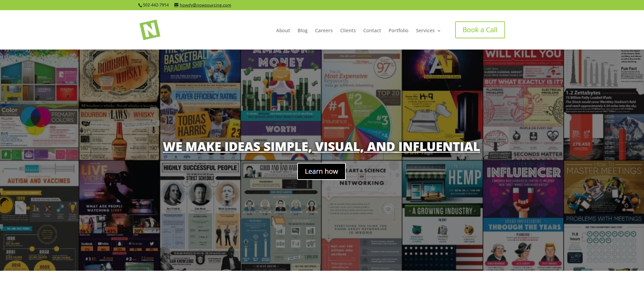
Task: Open the 1.2 Zettabytes infographic
Action: point(604,105)
